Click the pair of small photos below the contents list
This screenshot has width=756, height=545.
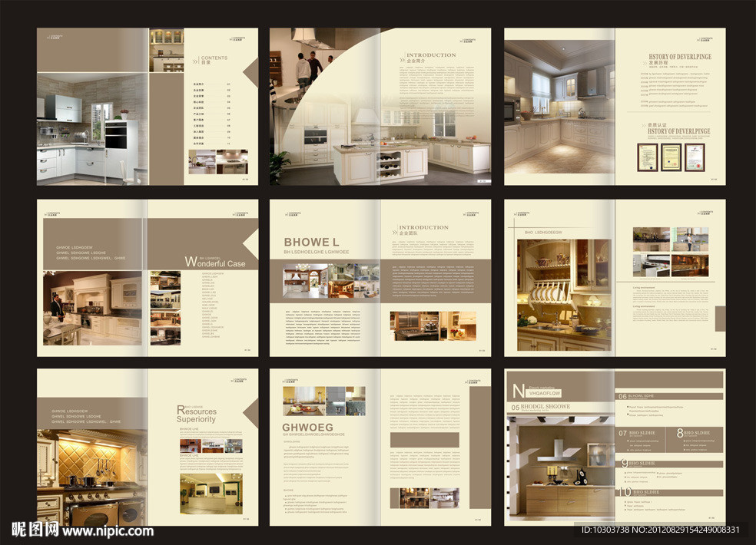click(x=218, y=161)
